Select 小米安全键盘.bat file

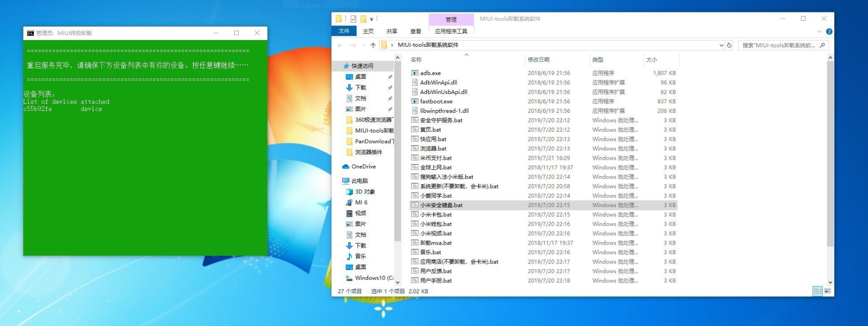coord(544,205)
